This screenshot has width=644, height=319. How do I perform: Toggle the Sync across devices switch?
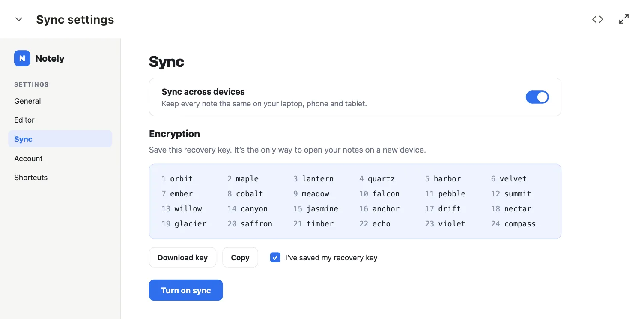click(x=537, y=97)
